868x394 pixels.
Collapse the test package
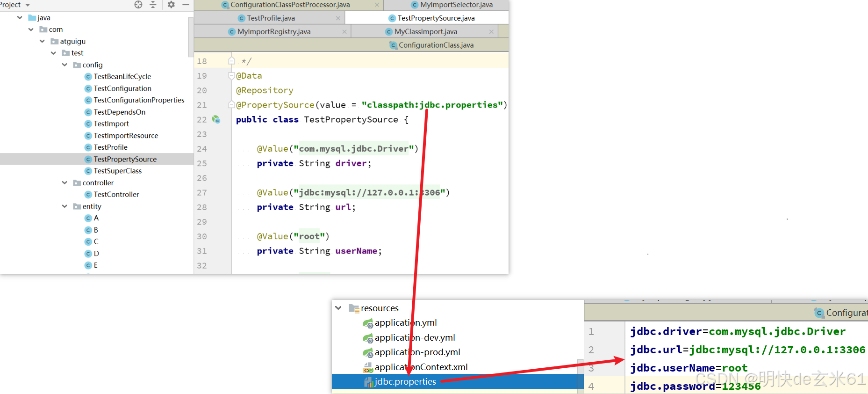(53, 53)
